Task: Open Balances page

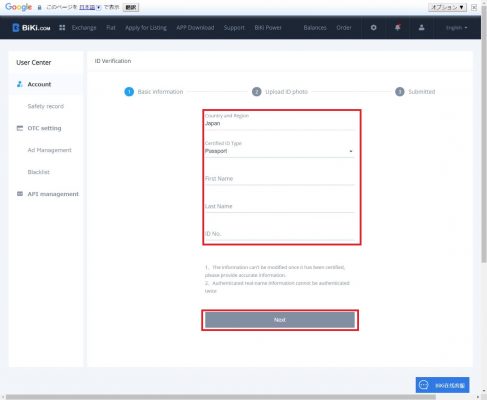Action: [315, 28]
